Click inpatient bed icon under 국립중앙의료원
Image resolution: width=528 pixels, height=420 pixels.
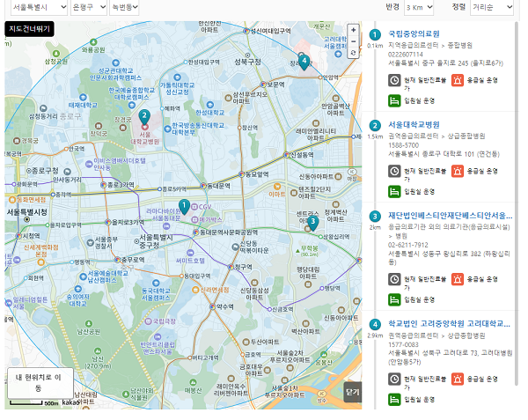[394, 100]
